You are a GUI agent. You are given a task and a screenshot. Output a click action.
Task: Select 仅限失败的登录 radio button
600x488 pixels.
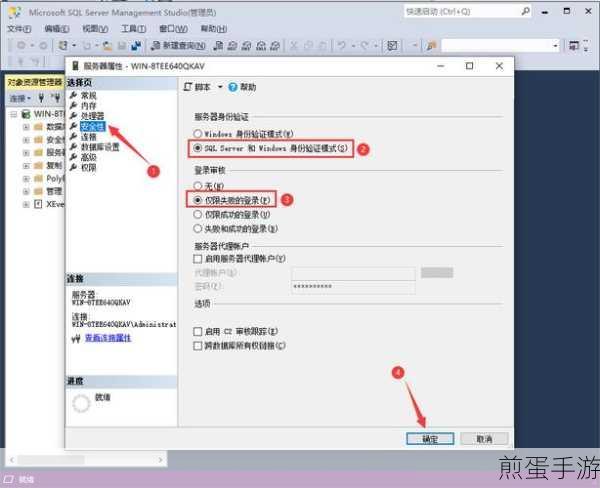(x=197, y=200)
